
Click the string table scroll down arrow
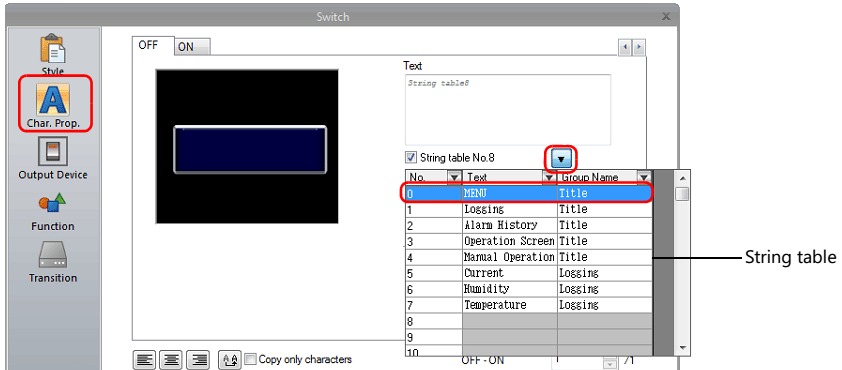pos(683,348)
